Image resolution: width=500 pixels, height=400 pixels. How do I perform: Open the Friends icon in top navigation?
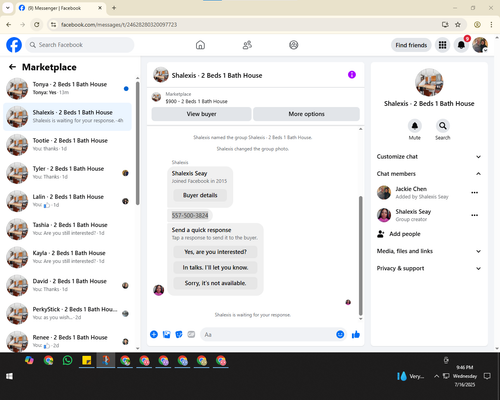click(247, 45)
